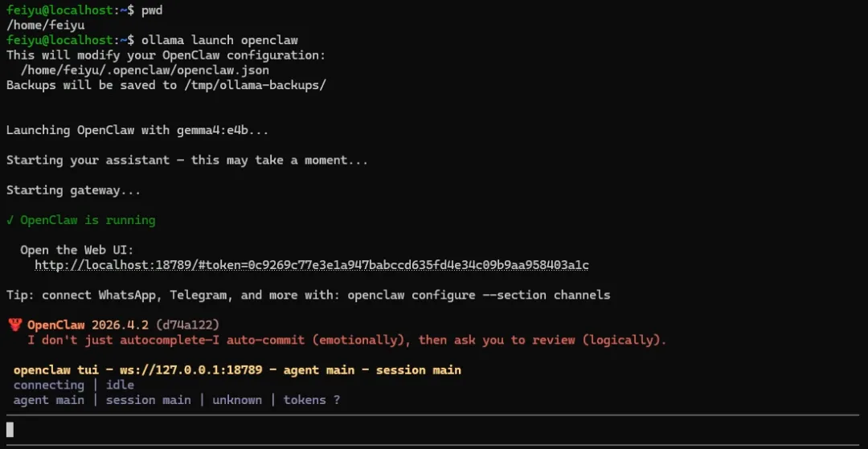Screen dimensions: 868x449
Task: Click the 'Starting gateway...' line
Action: (73, 190)
